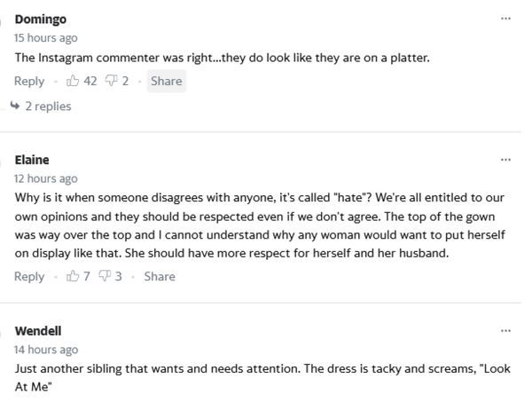Click Domingo's 15 hours ago timestamp

46,38
